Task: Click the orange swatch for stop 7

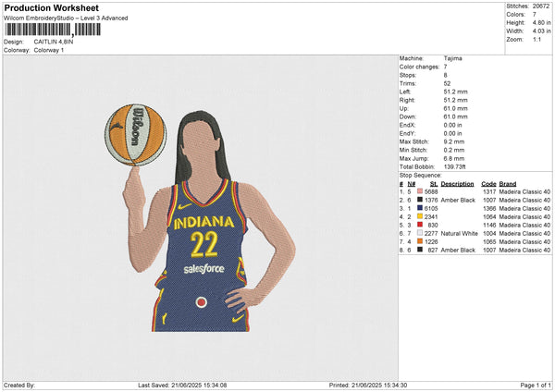Action: (420, 241)
